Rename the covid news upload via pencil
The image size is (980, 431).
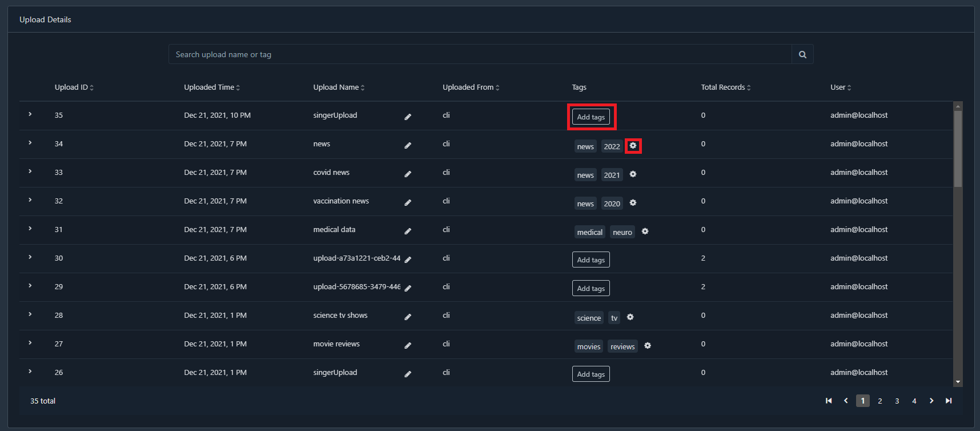tap(408, 174)
